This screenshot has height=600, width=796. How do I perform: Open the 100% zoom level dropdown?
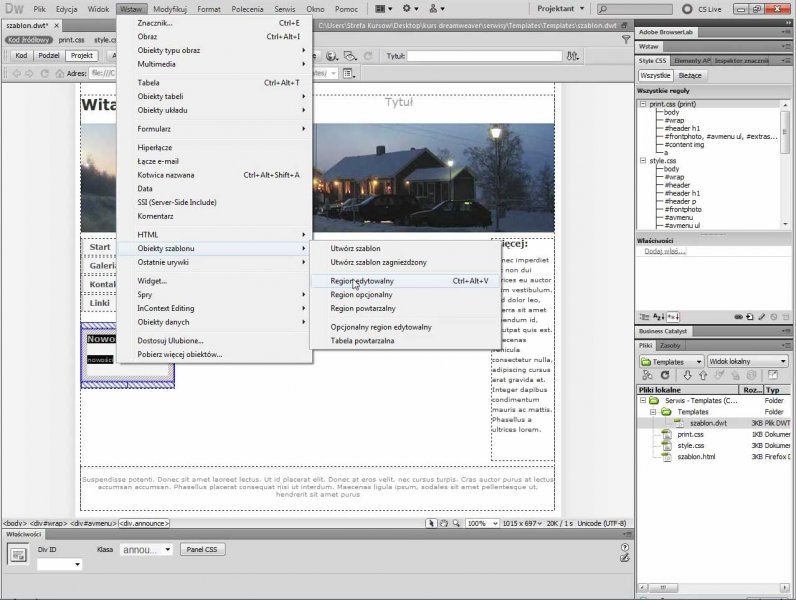481,523
